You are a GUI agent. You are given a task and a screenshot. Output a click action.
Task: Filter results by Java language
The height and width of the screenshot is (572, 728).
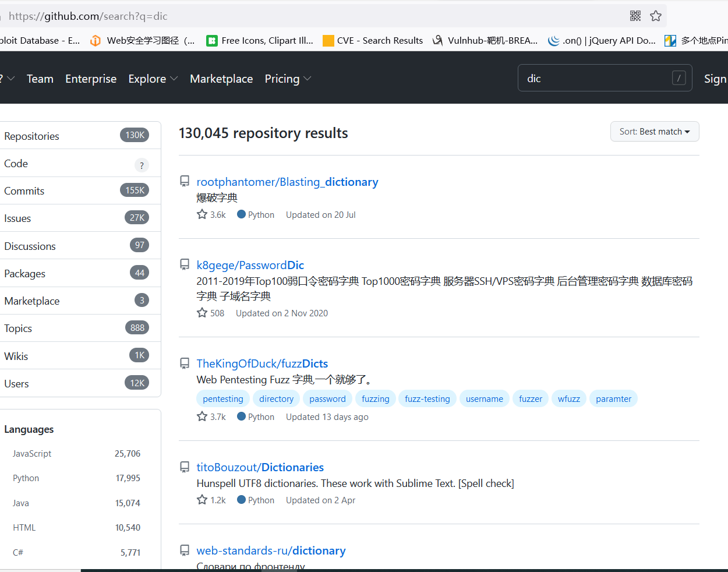[x=76, y=503]
